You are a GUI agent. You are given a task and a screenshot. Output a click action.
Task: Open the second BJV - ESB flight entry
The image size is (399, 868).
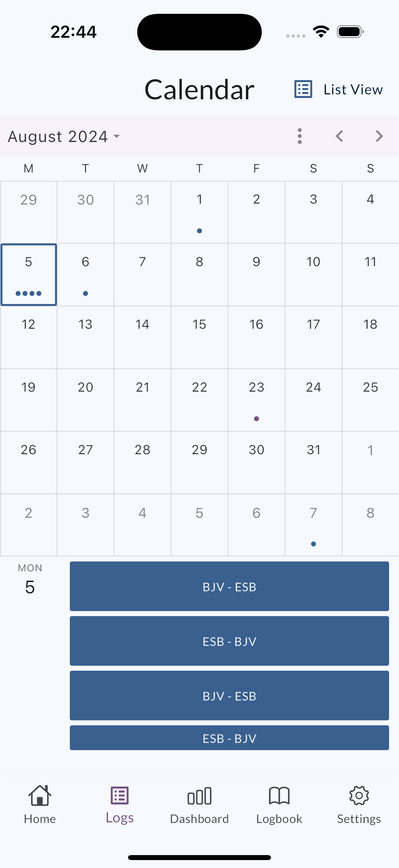pos(229,696)
